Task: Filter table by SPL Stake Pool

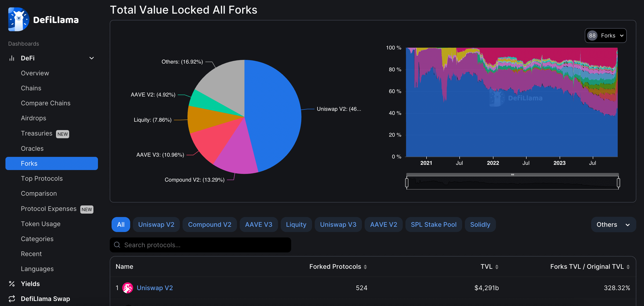Action: pos(434,225)
